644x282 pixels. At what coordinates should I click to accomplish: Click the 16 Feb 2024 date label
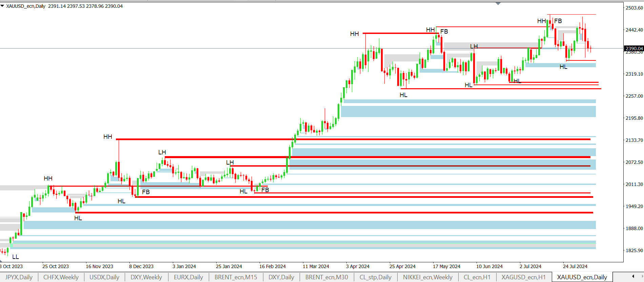point(273,266)
